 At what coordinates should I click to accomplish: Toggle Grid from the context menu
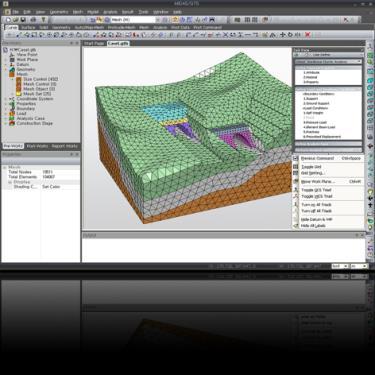click(311, 167)
